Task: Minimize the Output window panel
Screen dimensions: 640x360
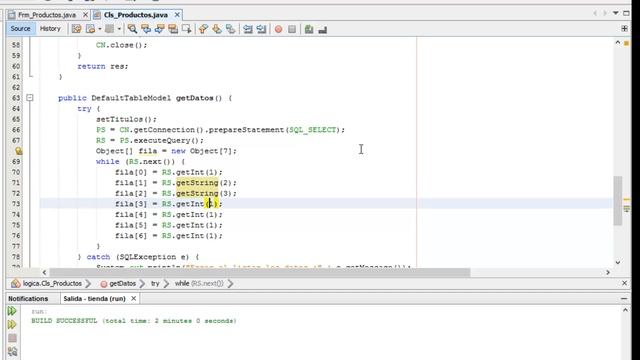Action: [x=624, y=299]
